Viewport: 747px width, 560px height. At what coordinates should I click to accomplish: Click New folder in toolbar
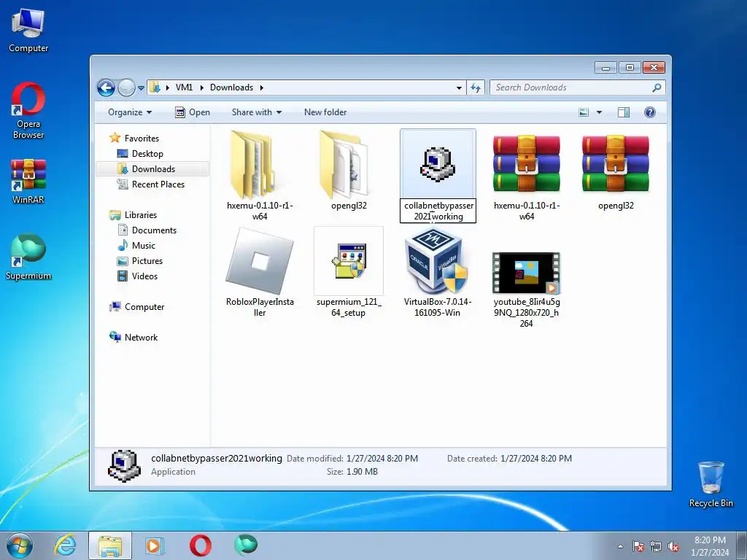tap(325, 112)
